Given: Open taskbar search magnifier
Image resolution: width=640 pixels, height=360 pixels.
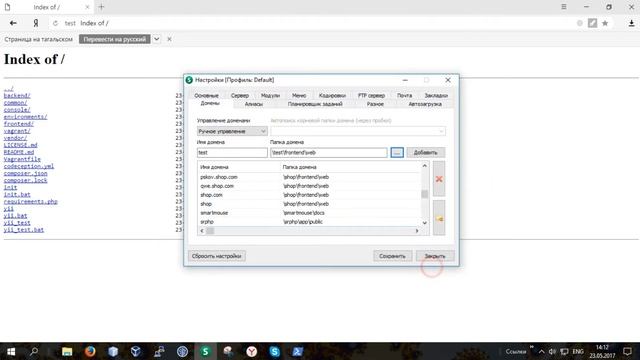Looking at the screenshot, I should pos(34,351).
